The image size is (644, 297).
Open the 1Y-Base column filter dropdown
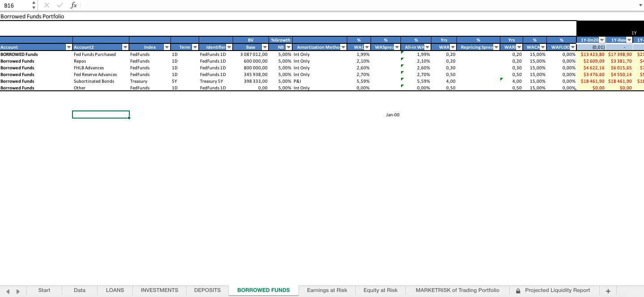pyautogui.click(x=629, y=40)
